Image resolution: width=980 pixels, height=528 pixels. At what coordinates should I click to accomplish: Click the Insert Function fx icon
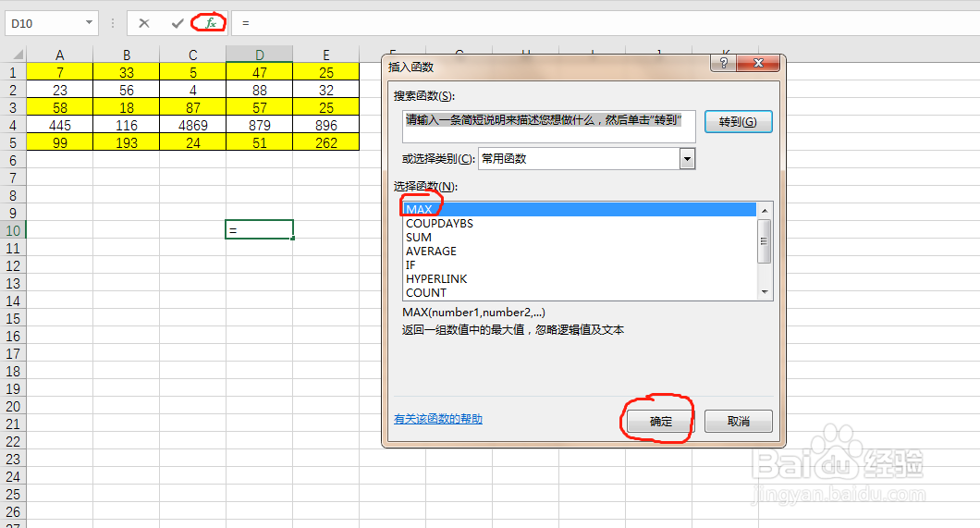[211, 23]
